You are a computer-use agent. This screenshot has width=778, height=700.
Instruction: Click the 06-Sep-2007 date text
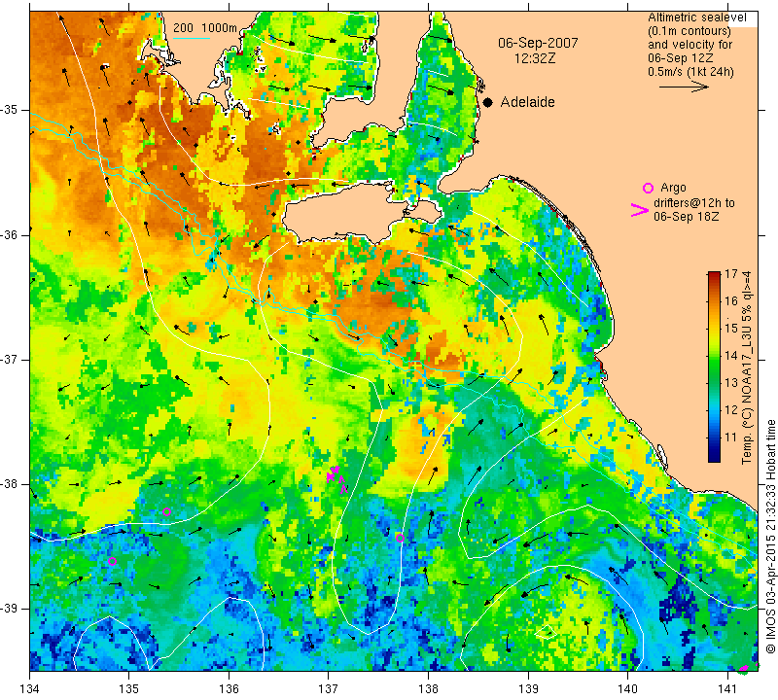pyautogui.click(x=538, y=43)
